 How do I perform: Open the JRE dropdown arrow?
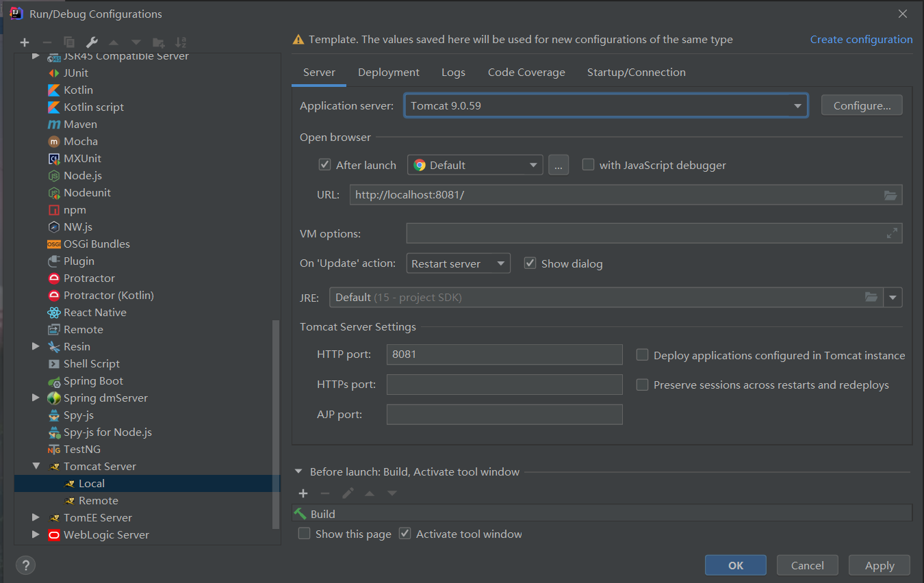[x=893, y=298]
